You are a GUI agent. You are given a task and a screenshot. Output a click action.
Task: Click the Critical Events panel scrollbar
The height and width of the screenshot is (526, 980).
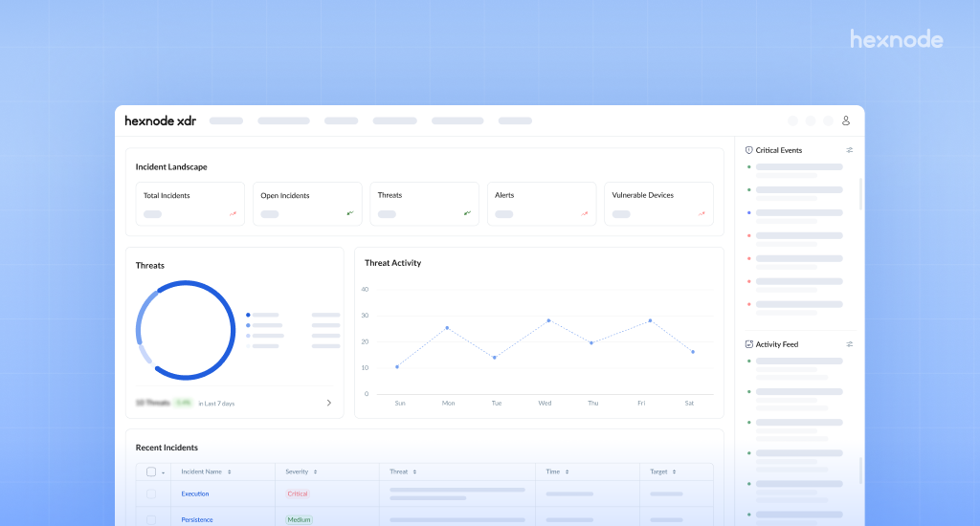click(x=860, y=194)
